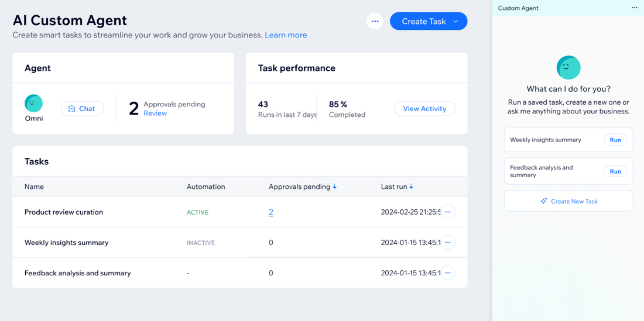644x321 pixels.
Task: Open actions for Feedback analysis row
Action: (x=448, y=273)
